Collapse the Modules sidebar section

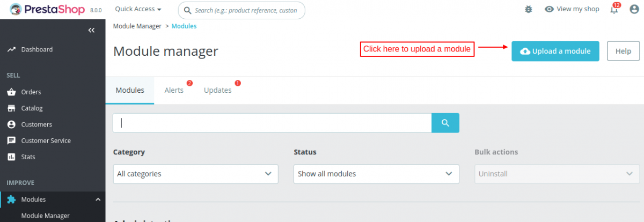click(x=98, y=199)
